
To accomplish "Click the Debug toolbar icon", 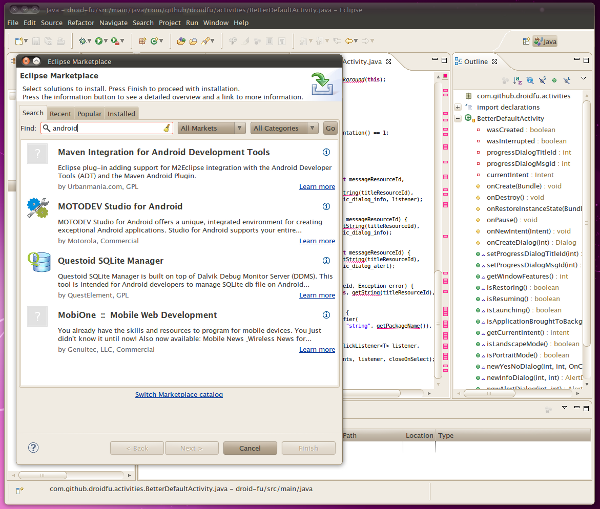I will (x=82, y=41).
